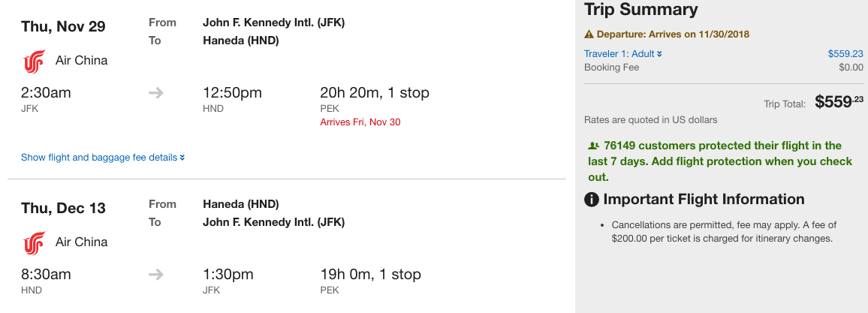Screen dimensions: 868x313
Task: Click the double chevron after baggage fee details
Action: click(182, 158)
